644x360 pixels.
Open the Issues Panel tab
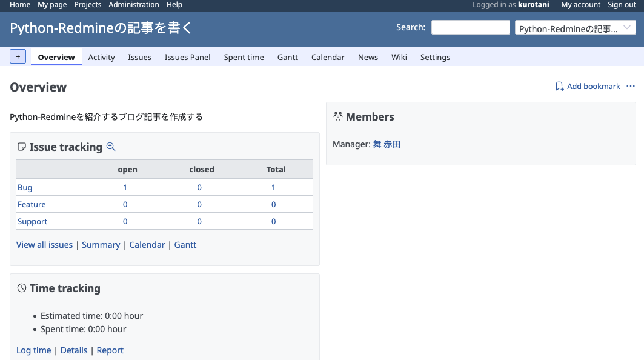coord(187,57)
